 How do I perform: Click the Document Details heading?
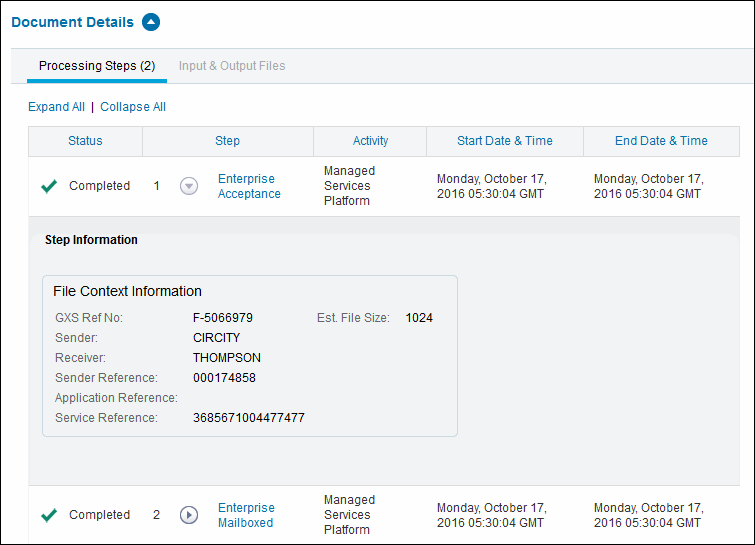pyautogui.click(x=72, y=22)
